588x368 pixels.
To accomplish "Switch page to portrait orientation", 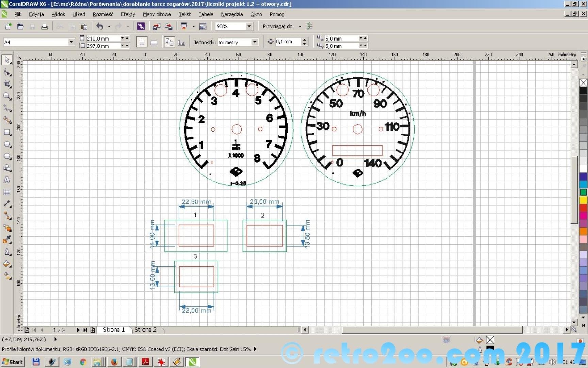I will (x=142, y=42).
